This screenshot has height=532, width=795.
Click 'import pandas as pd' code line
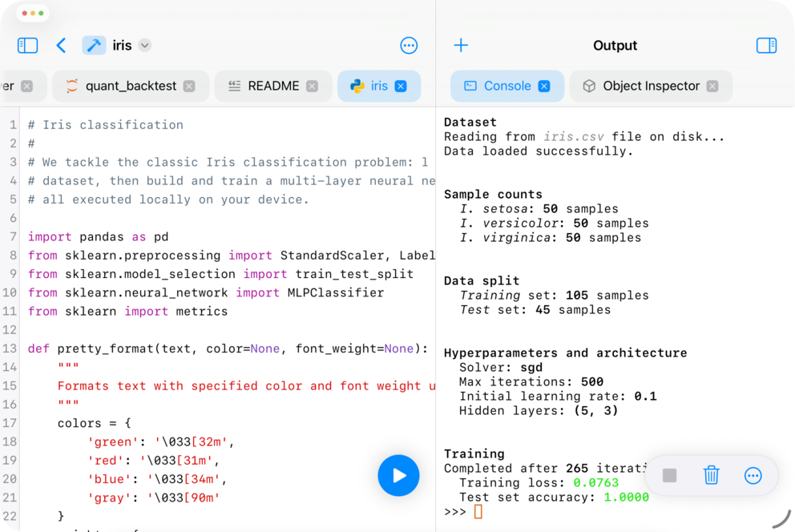(98, 236)
